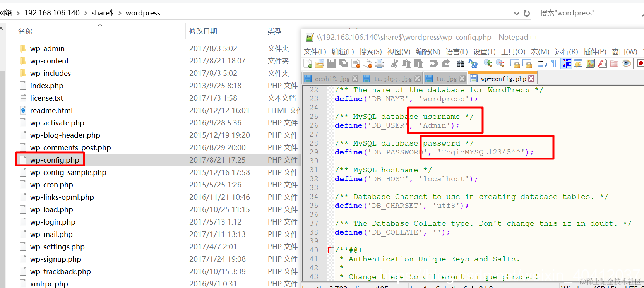Click the Open file icon in Notepad++

[320, 63]
